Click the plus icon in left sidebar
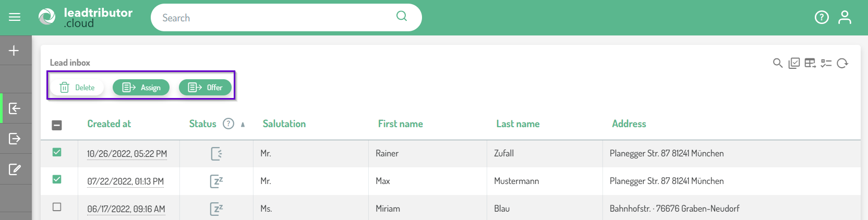This screenshot has width=868, height=220. coord(14,51)
